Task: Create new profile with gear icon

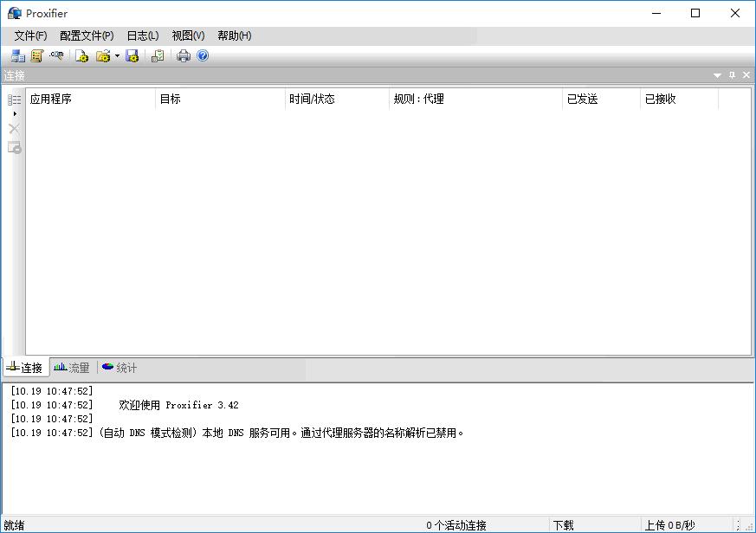Action: point(81,56)
